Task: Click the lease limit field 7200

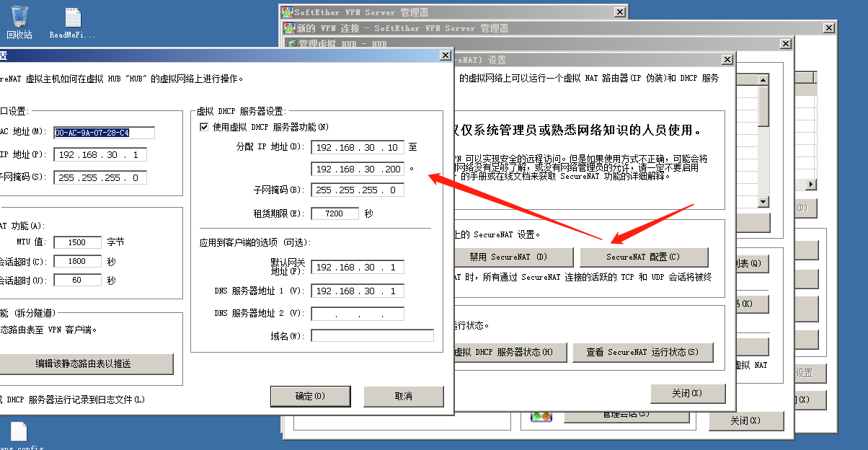Action: [x=335, y=213]
